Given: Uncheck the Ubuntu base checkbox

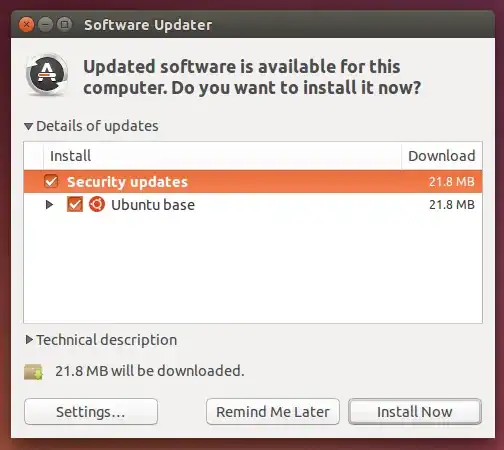Looking at the screenshot, I should 75,204.
